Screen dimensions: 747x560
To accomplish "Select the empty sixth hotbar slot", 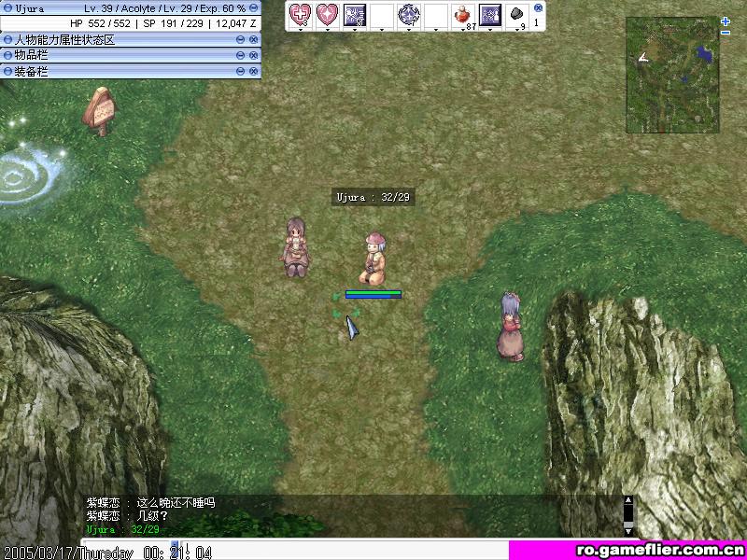I will click(x=436, y=14).
